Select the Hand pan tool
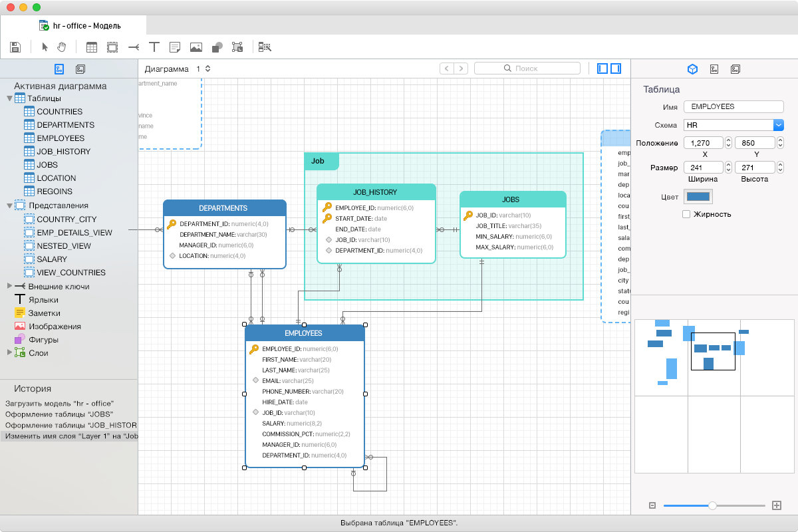The height and width of the screenshot is (532, 798). tap(62, 47)
